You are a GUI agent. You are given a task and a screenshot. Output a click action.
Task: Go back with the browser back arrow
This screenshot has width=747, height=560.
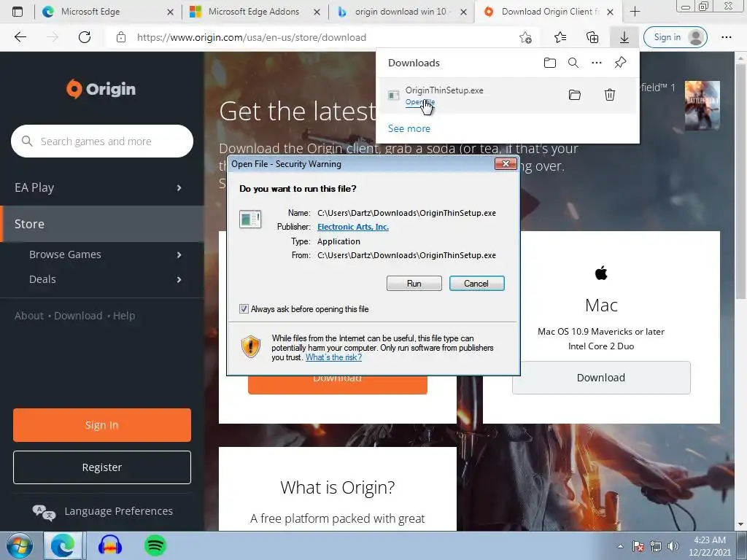tap(20, 37)
